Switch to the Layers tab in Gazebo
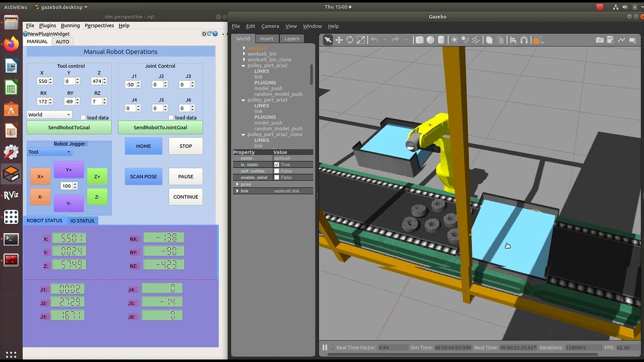The height and width of the screenshot is (362, 644). [292, 39]
